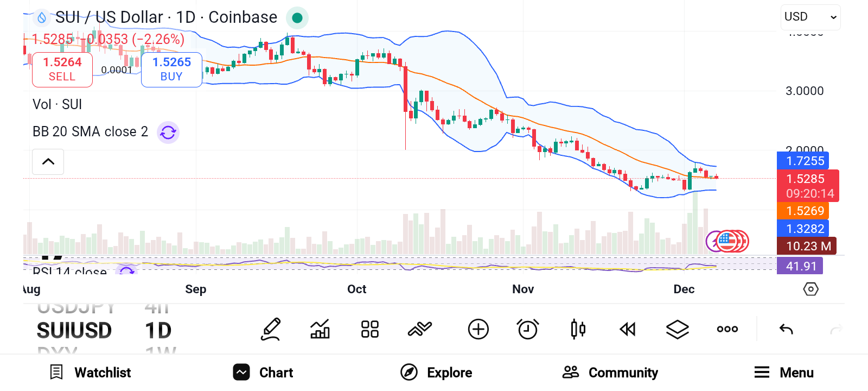Open the chart layouts grid icon
This screenshot has width=868, height=391.
click(x=369, y=329)
